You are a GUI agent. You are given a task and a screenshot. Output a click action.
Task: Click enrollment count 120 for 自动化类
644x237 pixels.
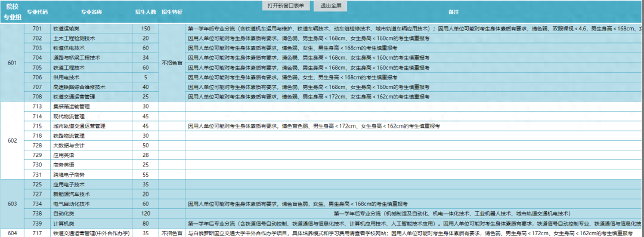point(146,214)
